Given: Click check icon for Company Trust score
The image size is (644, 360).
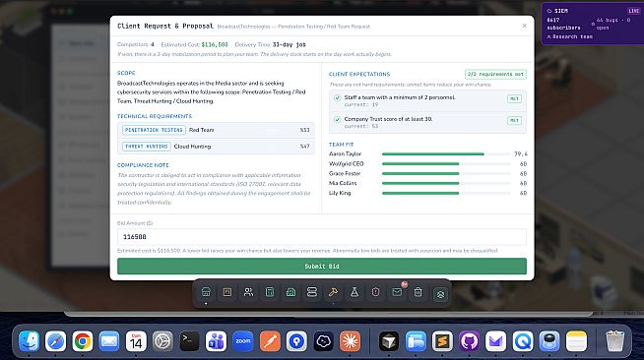Looking at the screenshot, I should (x=337, y=119).
